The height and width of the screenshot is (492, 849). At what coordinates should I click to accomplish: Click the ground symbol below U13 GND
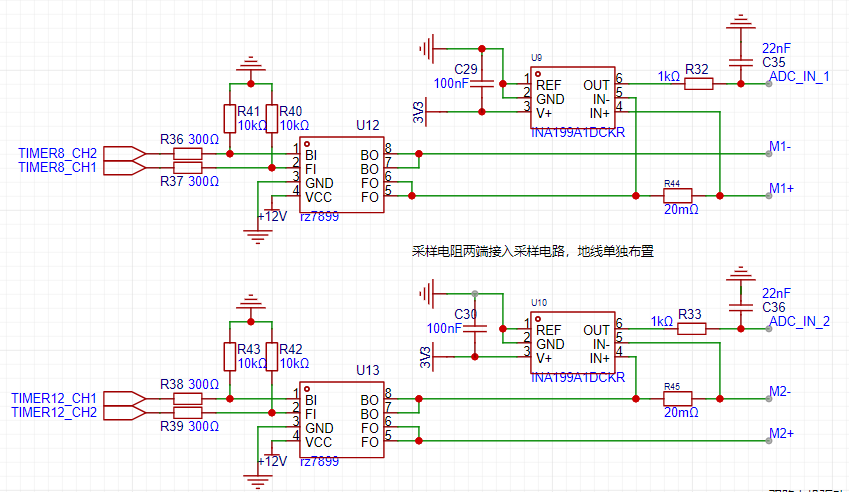(258, 481)
